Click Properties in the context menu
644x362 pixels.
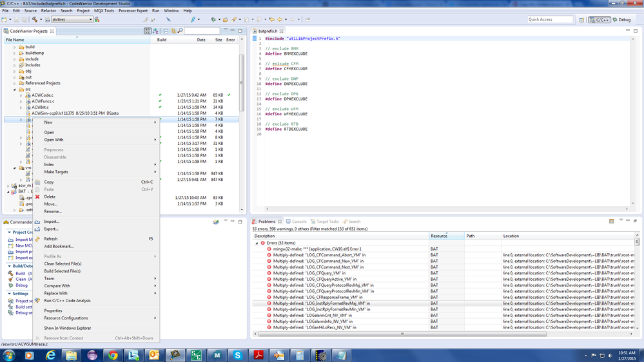tap(53, 310)
